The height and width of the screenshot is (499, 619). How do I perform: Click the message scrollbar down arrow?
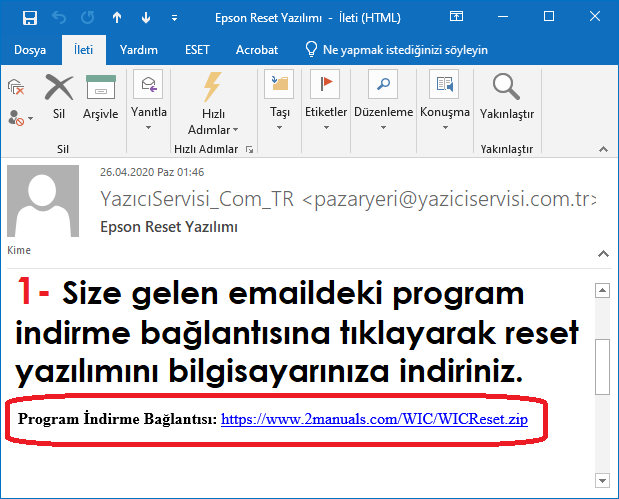602,480
